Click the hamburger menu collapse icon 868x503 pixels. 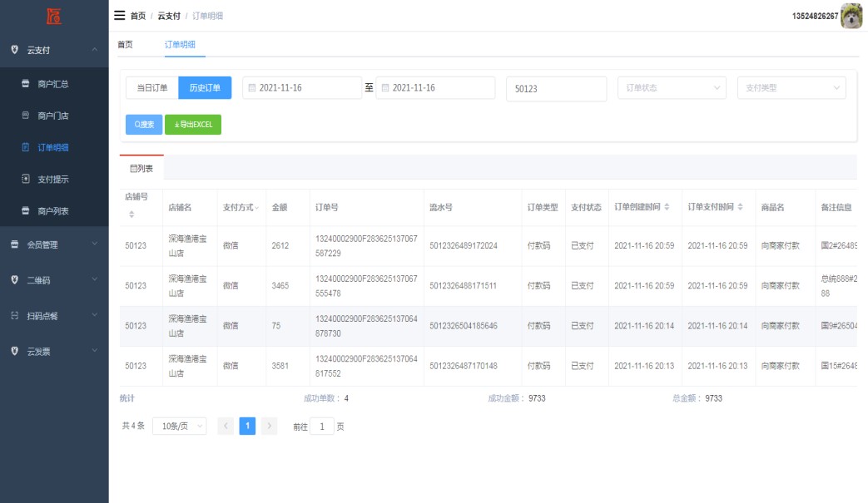coord(120,16)
